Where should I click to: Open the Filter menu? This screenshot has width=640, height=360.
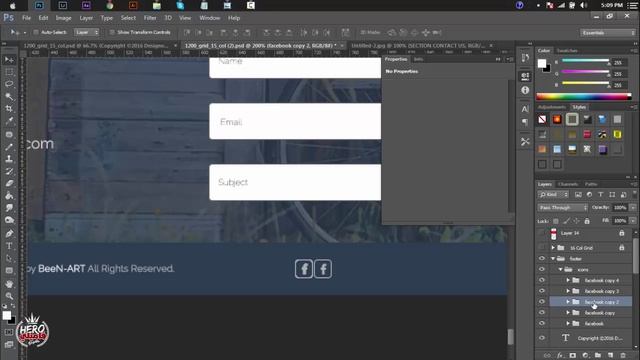[150, 18]
